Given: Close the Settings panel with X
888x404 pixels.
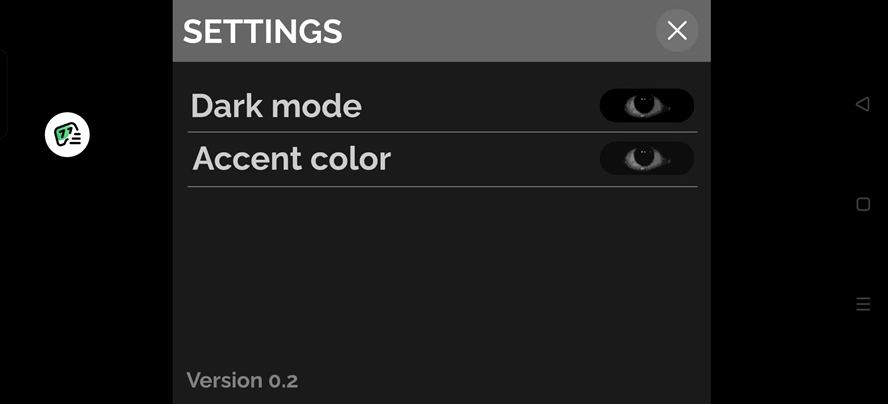Looking at the screenshot, I should (x=677, y=31).
